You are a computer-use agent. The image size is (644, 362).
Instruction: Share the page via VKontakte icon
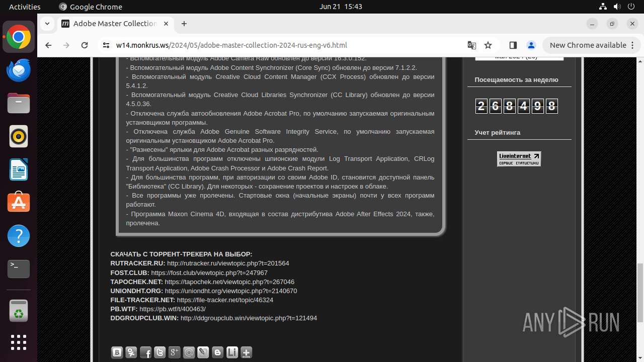coord(117,352)
